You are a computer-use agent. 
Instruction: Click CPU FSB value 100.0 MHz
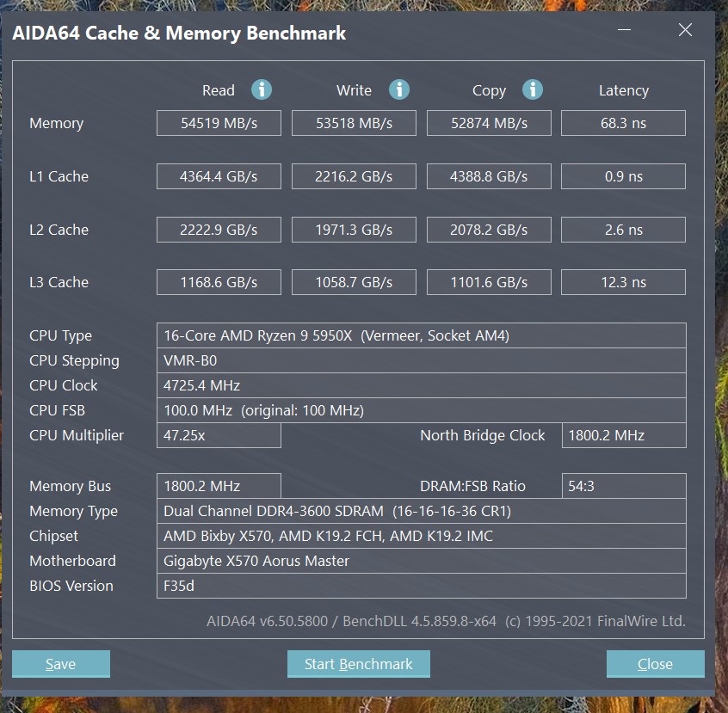click(x=421, y=410)
